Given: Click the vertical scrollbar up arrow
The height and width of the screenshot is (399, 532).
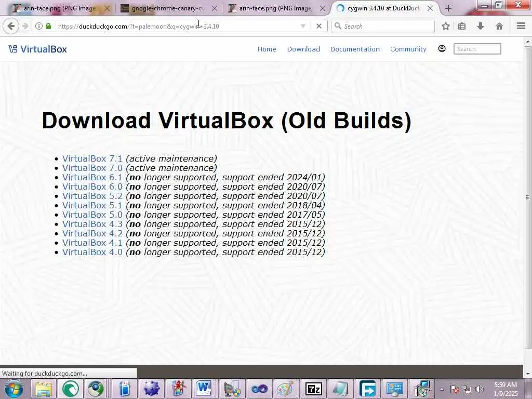Looking at the screenshot, I should click(528, 42).
